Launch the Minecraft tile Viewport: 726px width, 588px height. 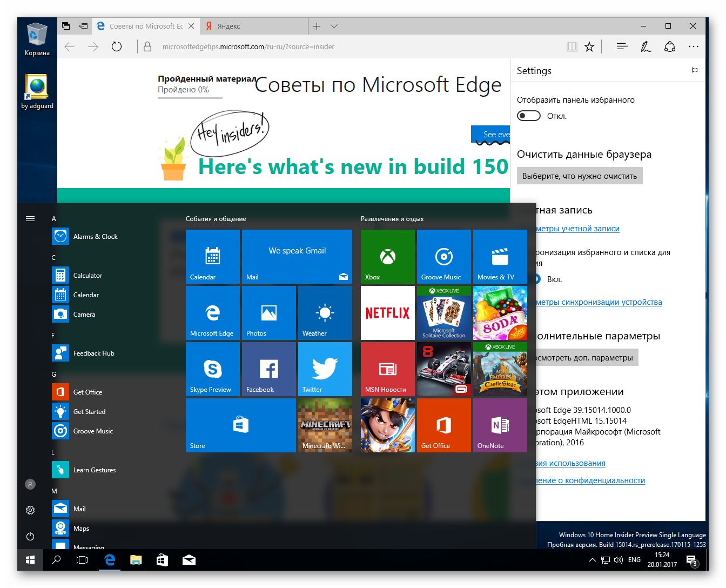click(325, 425)
